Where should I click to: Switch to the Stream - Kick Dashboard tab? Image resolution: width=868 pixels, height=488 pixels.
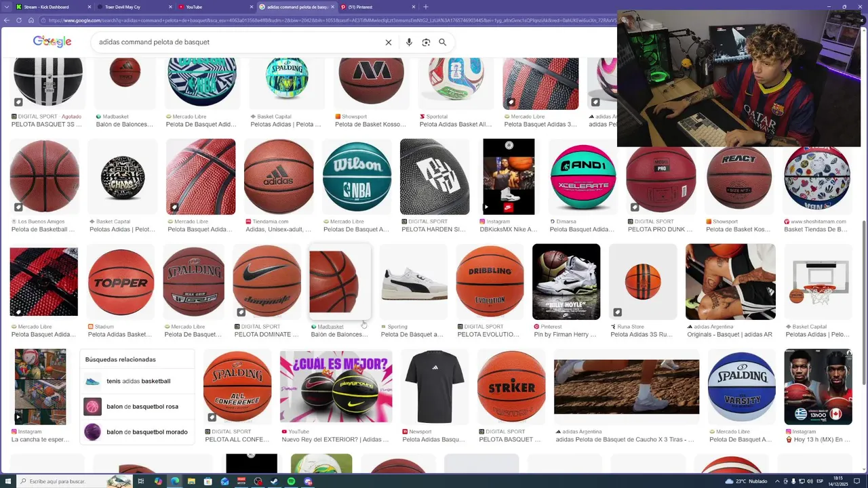tap(53, 7)
